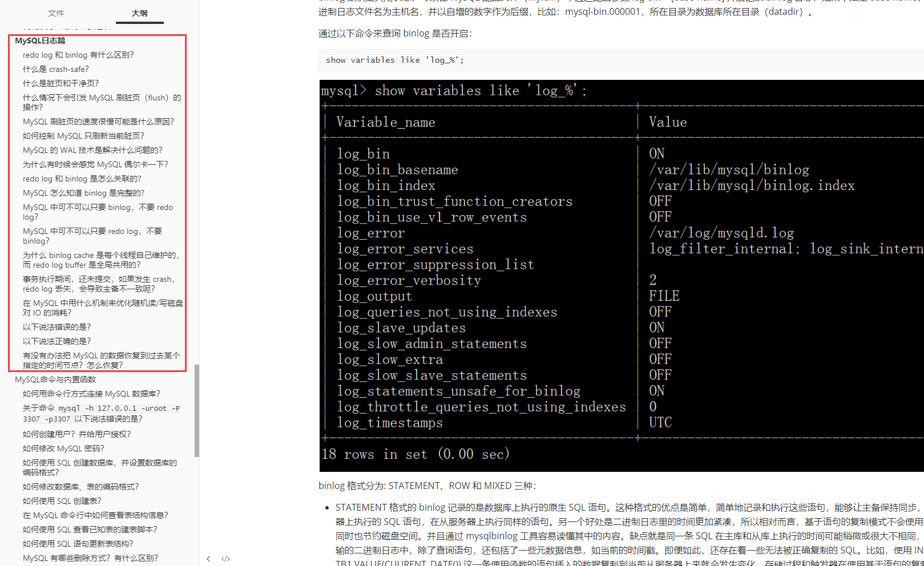Open item 如何创建用户?并给用户授权?

tap(77, 434)
